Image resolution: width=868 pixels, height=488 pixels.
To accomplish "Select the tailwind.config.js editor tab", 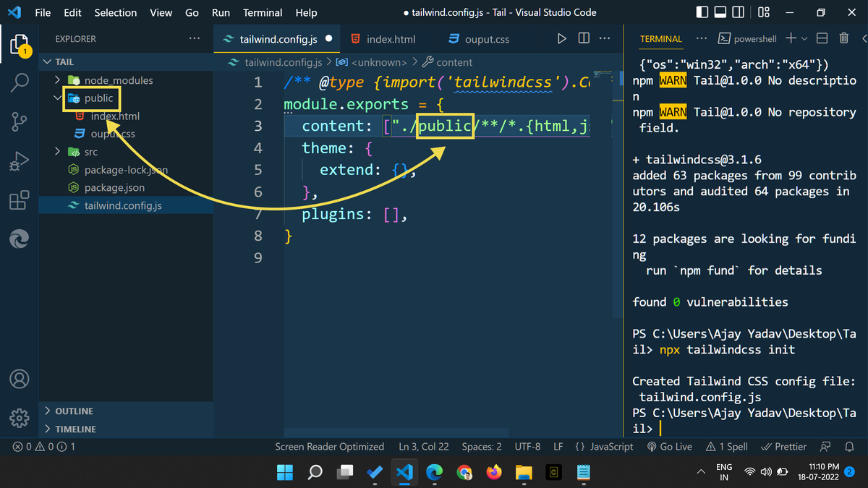I will (x=278, y=39).
